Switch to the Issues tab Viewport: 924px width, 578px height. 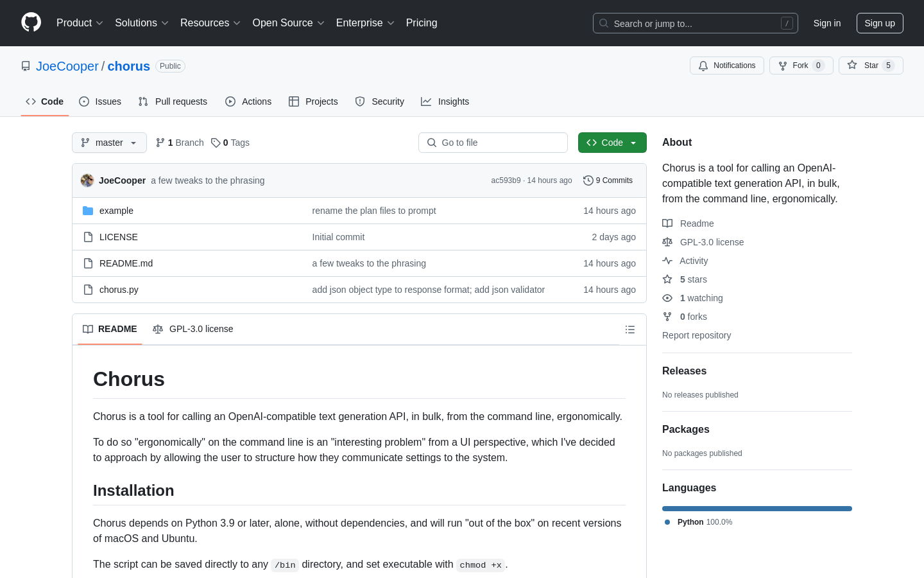[100, 101]
